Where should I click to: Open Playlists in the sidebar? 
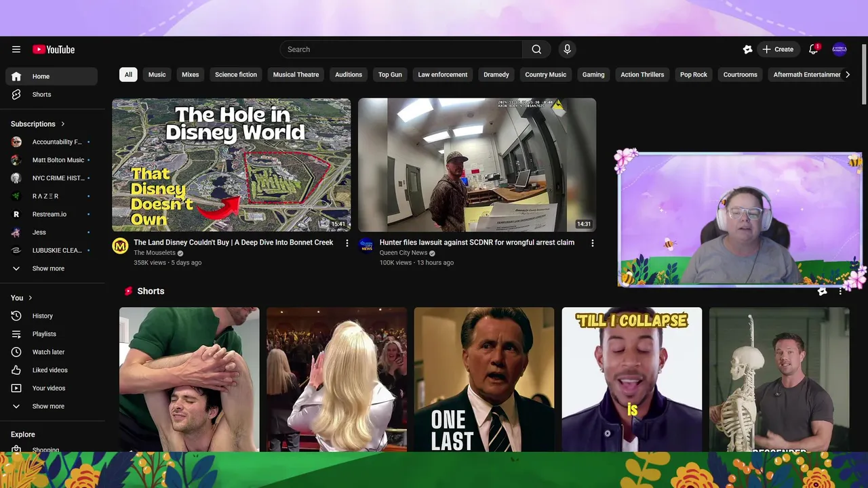[x=52, y=334]
